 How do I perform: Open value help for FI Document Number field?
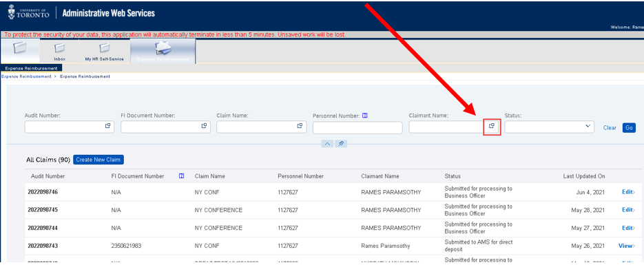204,127
